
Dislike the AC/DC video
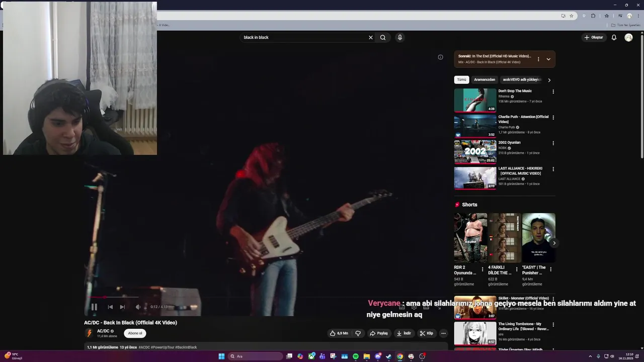click(358, 333)
